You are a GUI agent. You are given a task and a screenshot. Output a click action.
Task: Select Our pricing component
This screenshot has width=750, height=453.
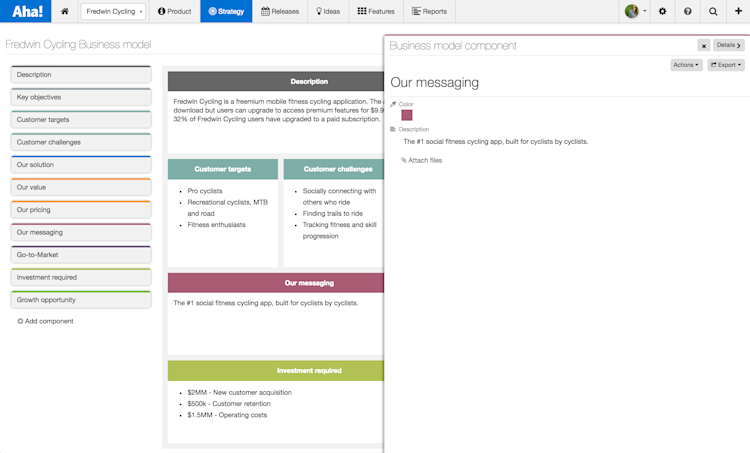[x=81, y=210]
